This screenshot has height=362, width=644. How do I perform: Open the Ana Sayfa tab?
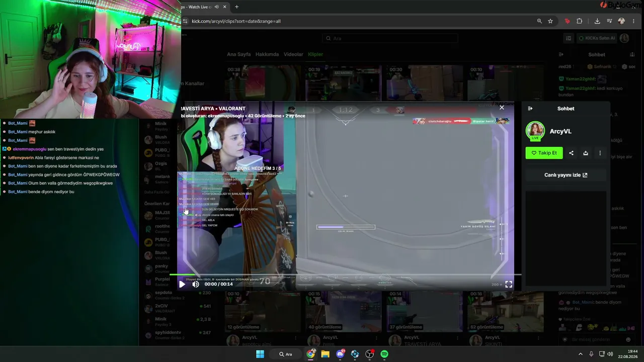click(x=238, y=54)
